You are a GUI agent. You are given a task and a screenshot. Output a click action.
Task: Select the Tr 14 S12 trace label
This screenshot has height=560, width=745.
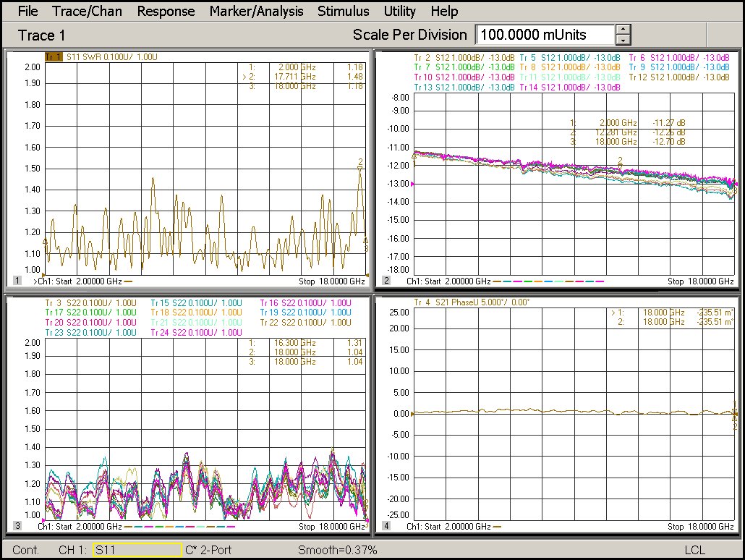click(570, 88)
